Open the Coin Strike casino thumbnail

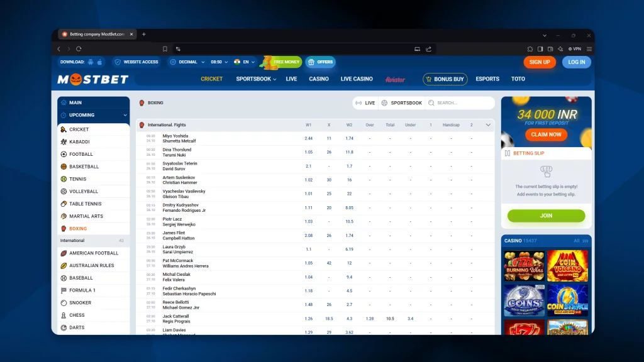[567, 300]
